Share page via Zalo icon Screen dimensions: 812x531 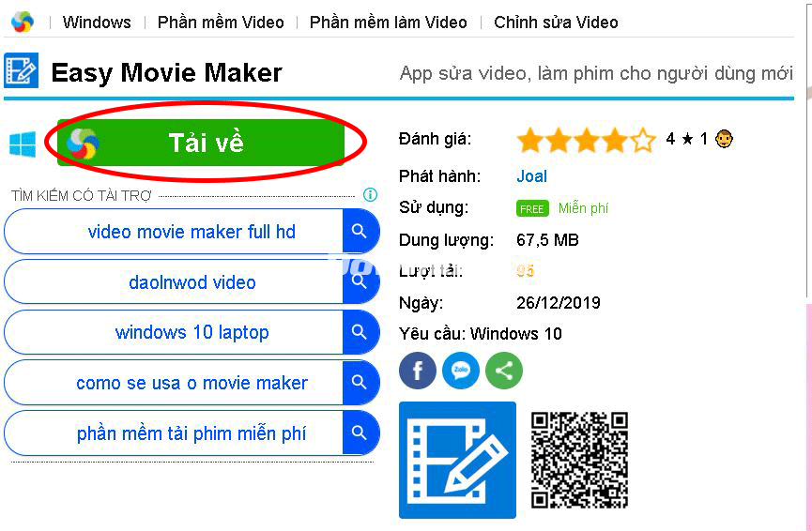460,371
